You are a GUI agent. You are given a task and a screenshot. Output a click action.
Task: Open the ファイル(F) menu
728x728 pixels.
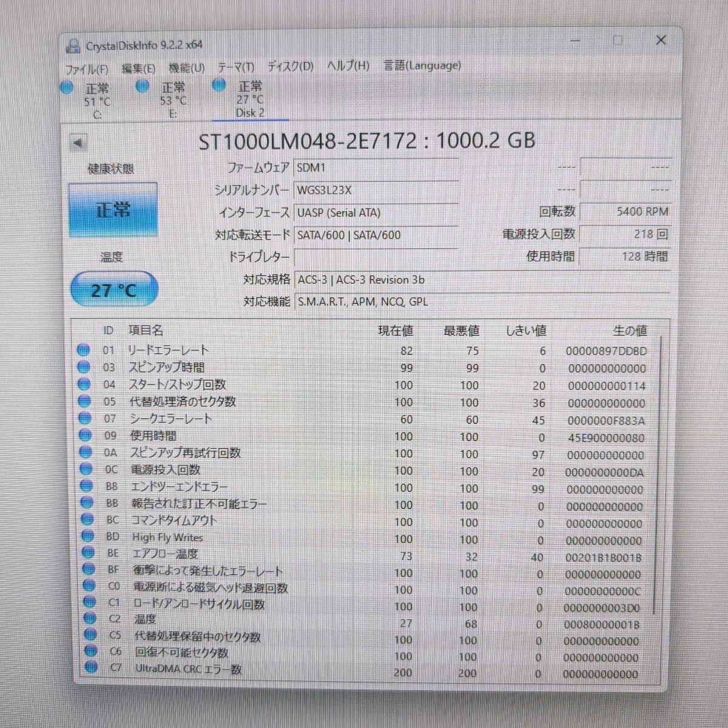87,69
